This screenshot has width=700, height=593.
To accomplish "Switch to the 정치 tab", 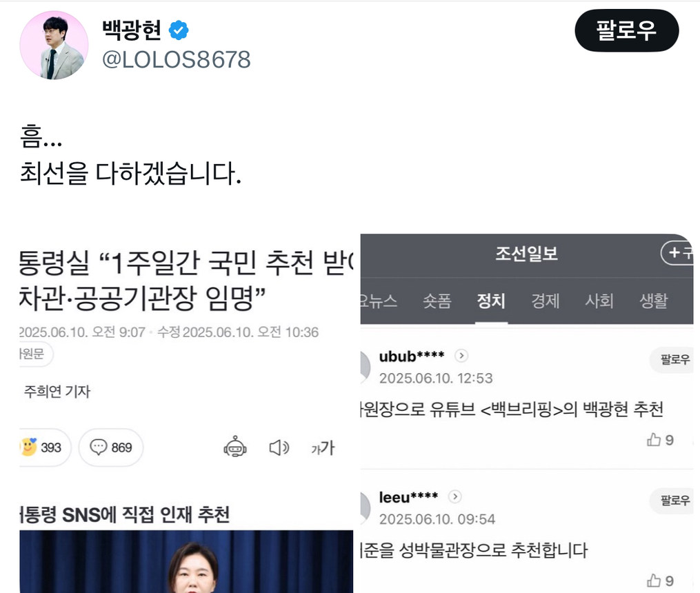I will click(x=491, y=301).
